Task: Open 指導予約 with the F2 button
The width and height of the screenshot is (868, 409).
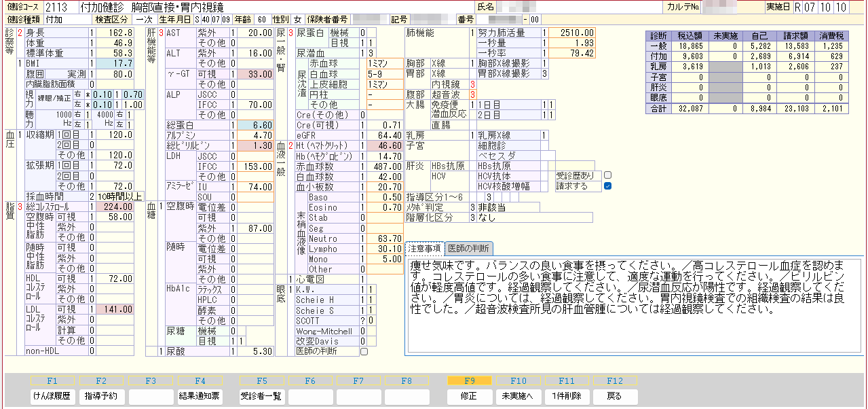Action: (x=101, y=396)
